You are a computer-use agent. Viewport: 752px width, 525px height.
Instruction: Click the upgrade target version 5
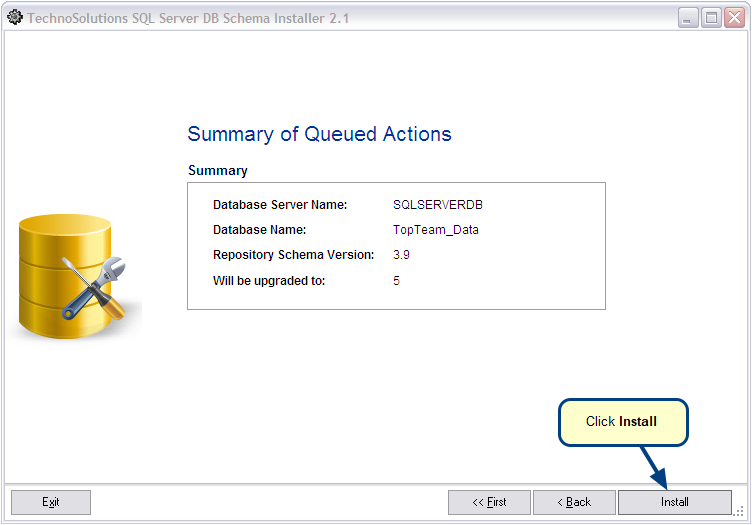396,280
